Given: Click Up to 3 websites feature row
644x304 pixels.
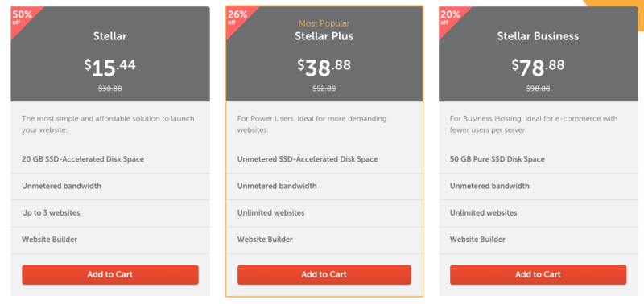Looking at the screenshot, I should 110,213.
